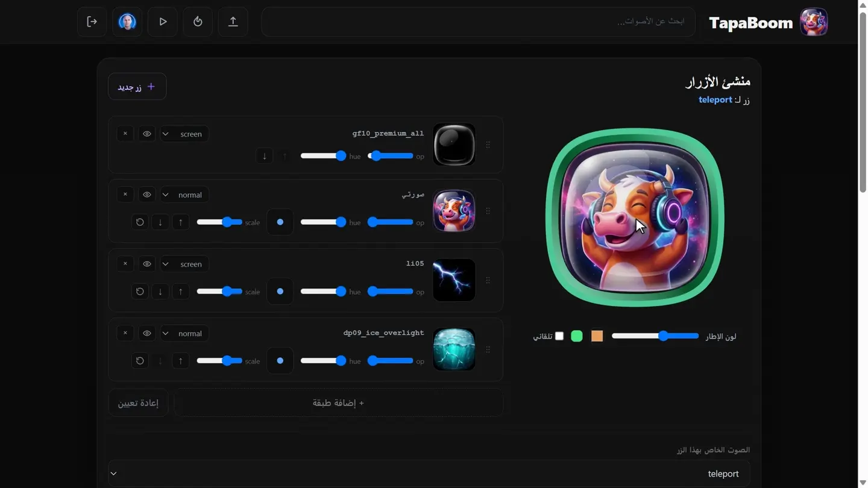Reset transform of the صورتي layer
Screen dimensions: 868x488
pyautogui.click(x=140, y=222)
